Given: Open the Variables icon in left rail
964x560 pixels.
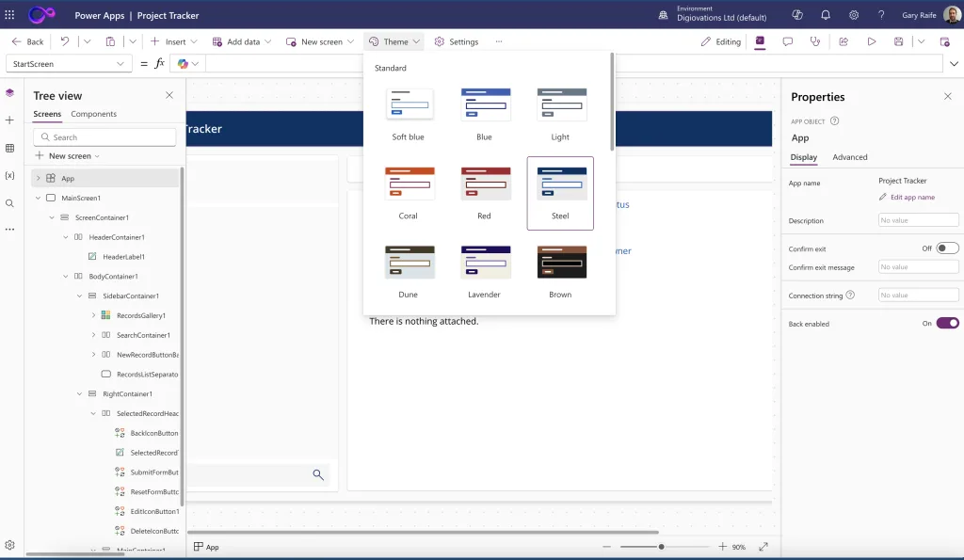Looking at the screenshot, I should (x=9, y=176).
